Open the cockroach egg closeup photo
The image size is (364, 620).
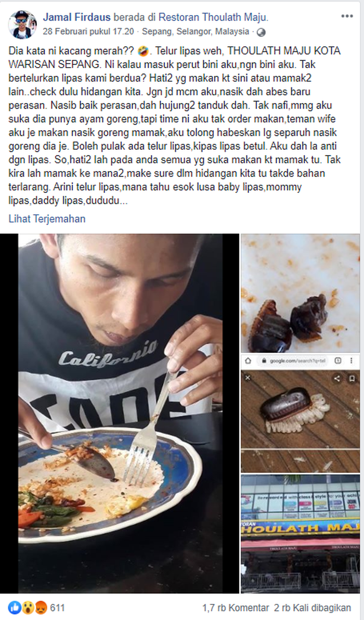point(301,293)
